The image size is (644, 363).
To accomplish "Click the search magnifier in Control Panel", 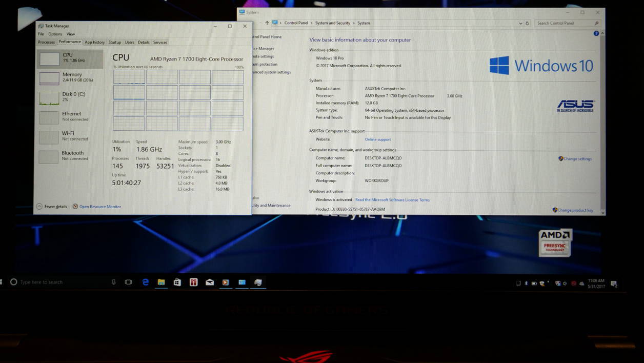I will (596, 23).
